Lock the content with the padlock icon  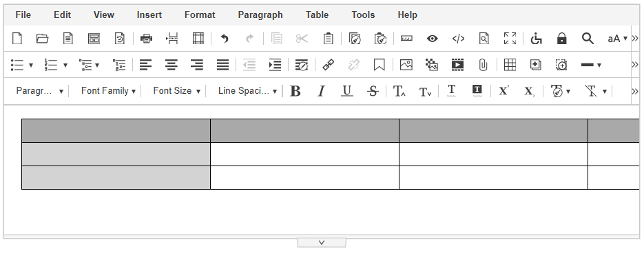pos(561,39)
